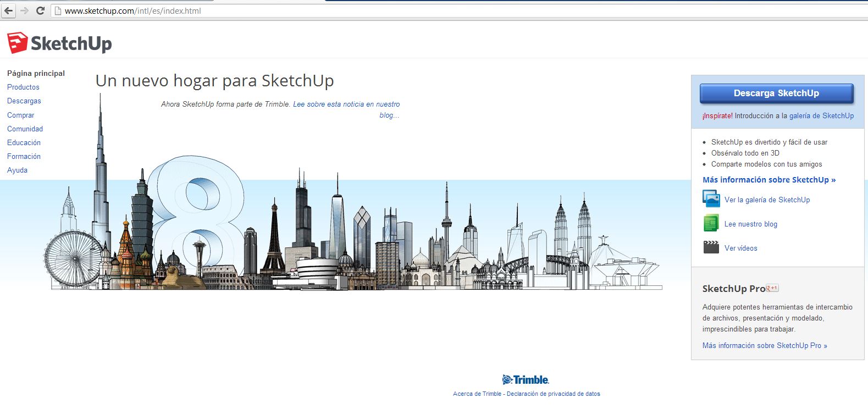
Task: Open the Productos menu item
Action: point(23,87)
